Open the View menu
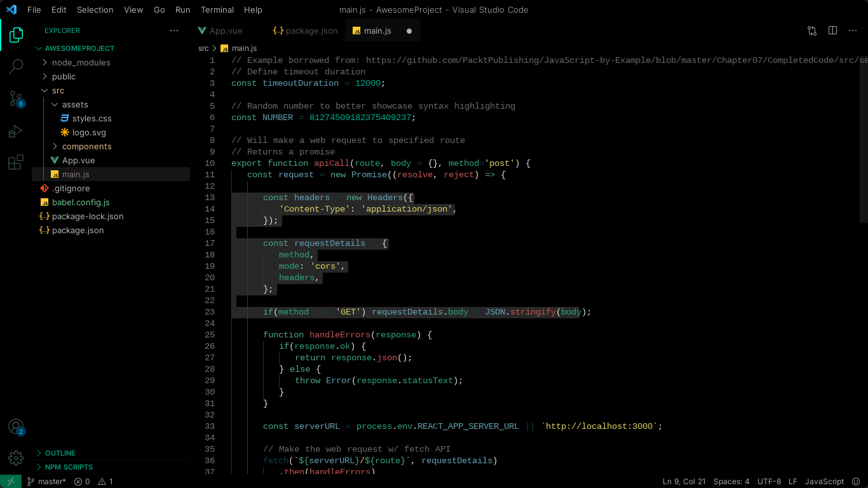868x488 pixels. coord(133,10)
